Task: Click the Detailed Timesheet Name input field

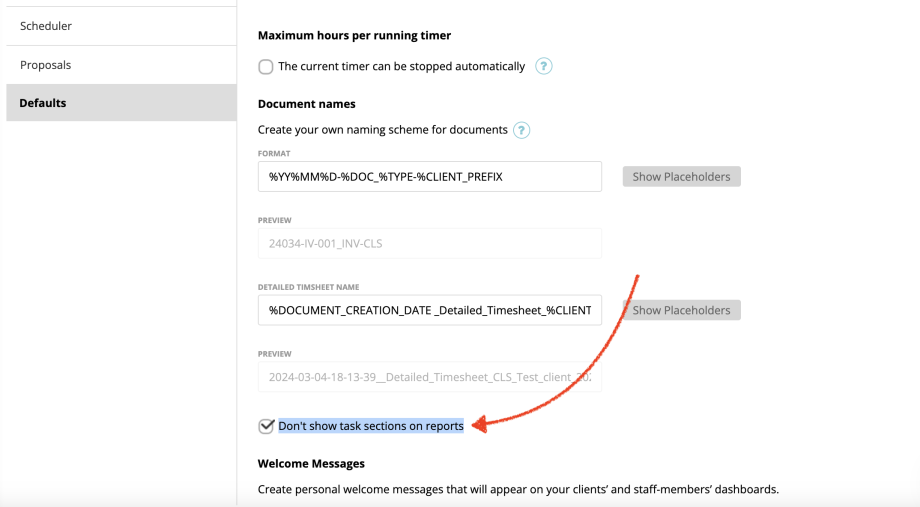Action: point(429,310)
